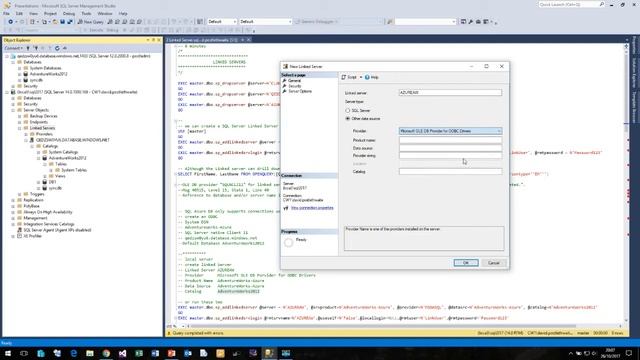Click the Save All toolbar icon

[x=69, y=22]
